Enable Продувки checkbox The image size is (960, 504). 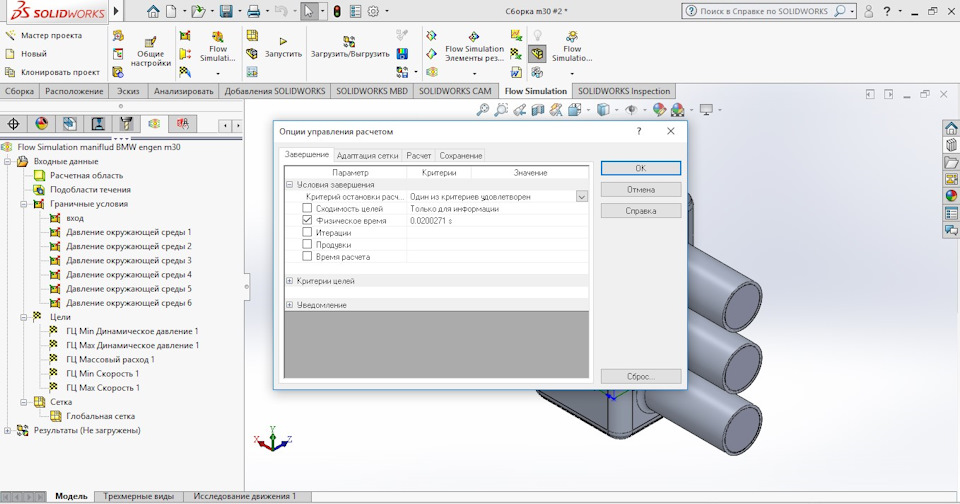coord(307,244)
